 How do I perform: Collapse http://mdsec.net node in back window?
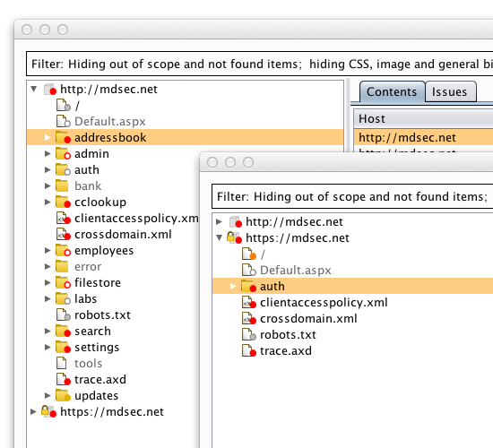tap(34, 89)
